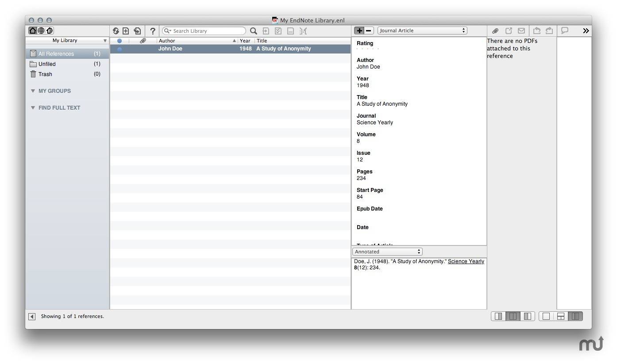Sort references by Year column header
Screen dimensions: 617x364
(245, 41)
